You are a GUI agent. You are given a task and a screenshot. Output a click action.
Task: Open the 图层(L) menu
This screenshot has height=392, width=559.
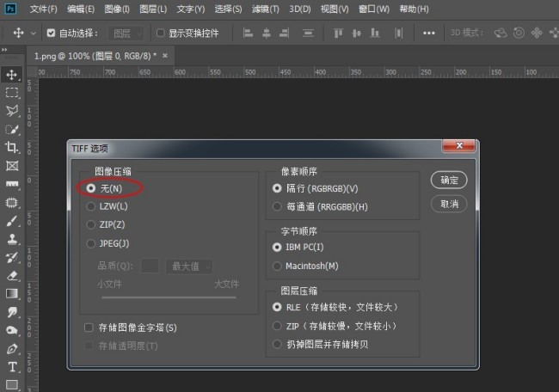[x=153, y=9]
